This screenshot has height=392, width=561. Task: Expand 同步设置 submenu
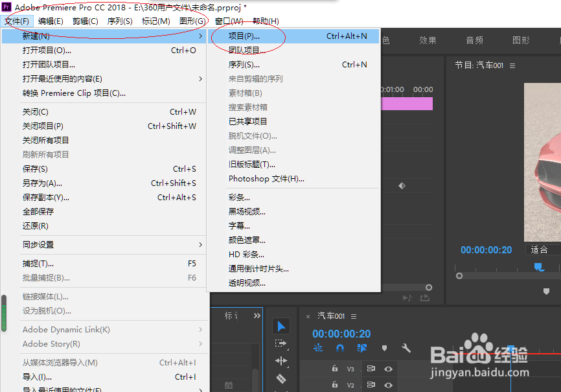(104, 245)
